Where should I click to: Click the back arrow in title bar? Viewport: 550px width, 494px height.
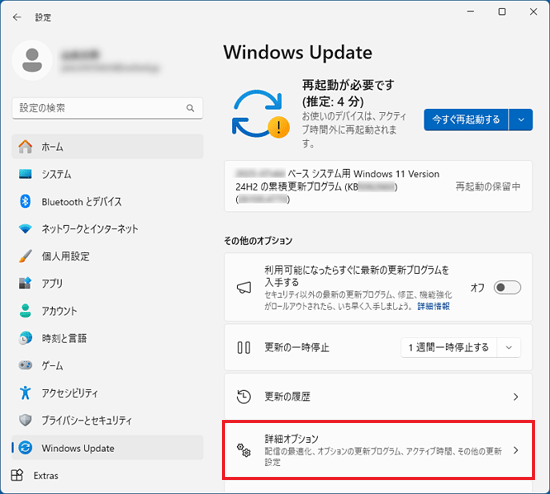click(16, 17)
